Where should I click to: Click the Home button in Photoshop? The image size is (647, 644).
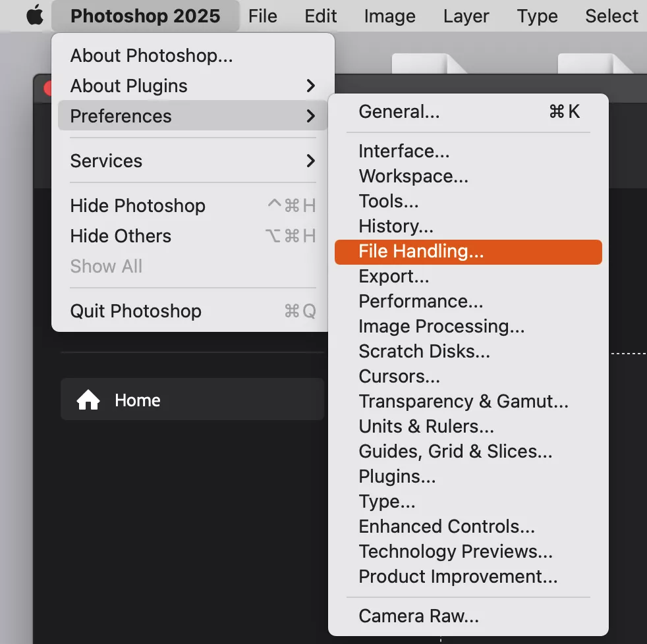192,400
